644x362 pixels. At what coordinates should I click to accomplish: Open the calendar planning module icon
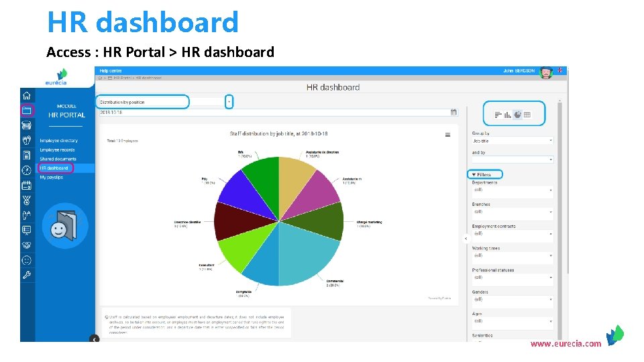[27, 185]
